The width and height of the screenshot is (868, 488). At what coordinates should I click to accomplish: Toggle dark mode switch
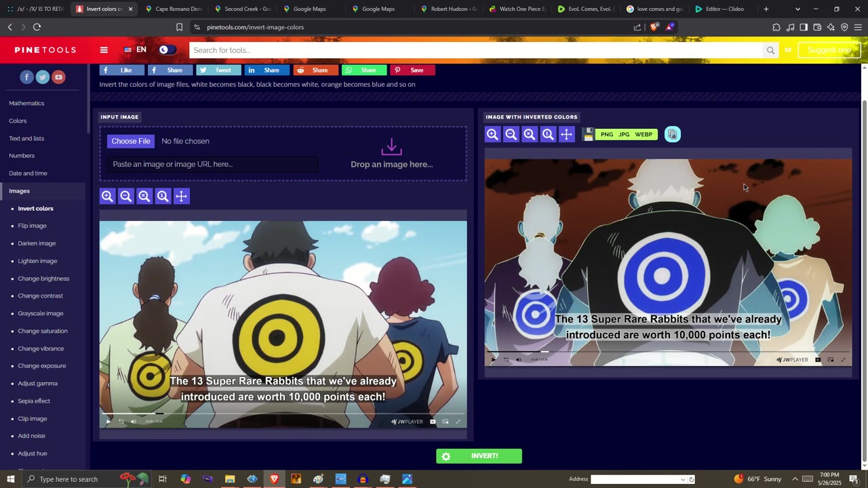tap(167, 49)
